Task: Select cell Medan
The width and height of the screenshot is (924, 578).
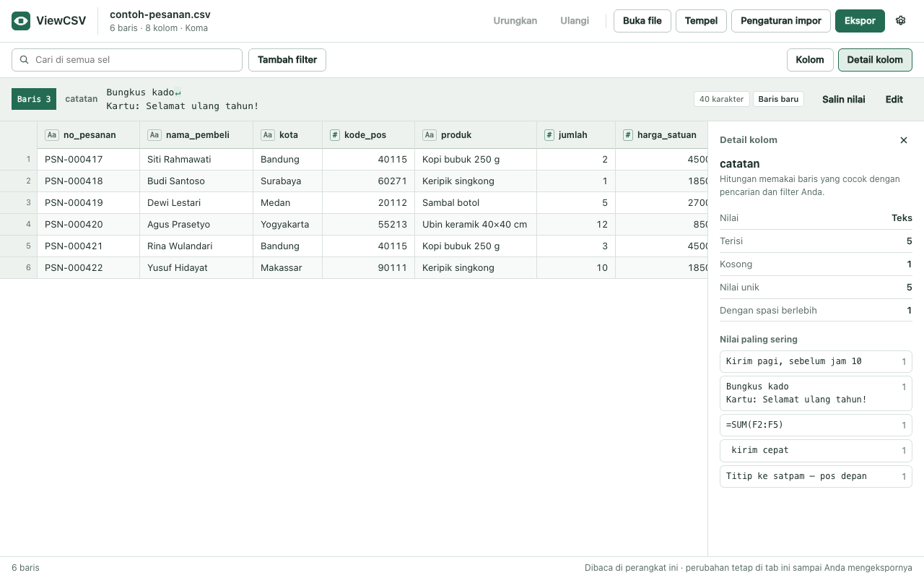Action: (287, 203)
